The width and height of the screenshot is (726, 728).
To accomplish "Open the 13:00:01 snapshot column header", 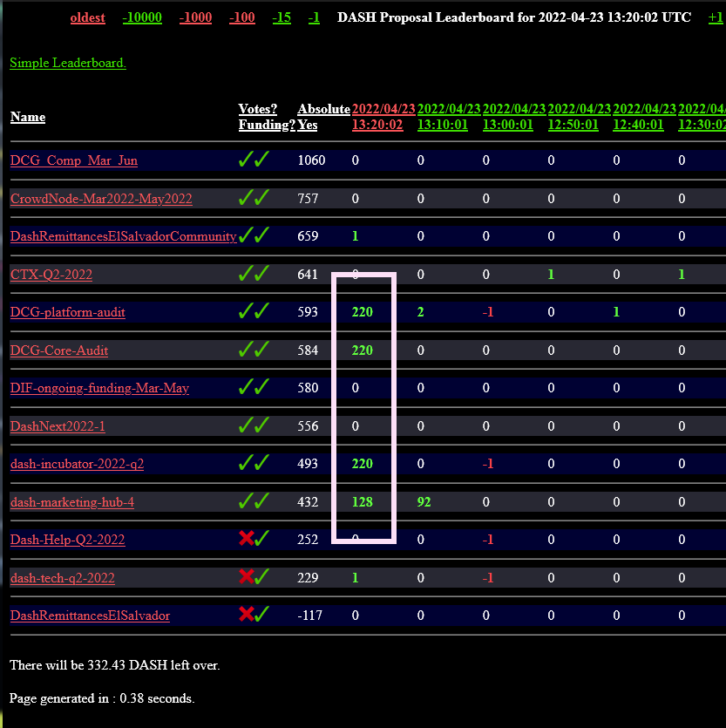I will 514,117.
